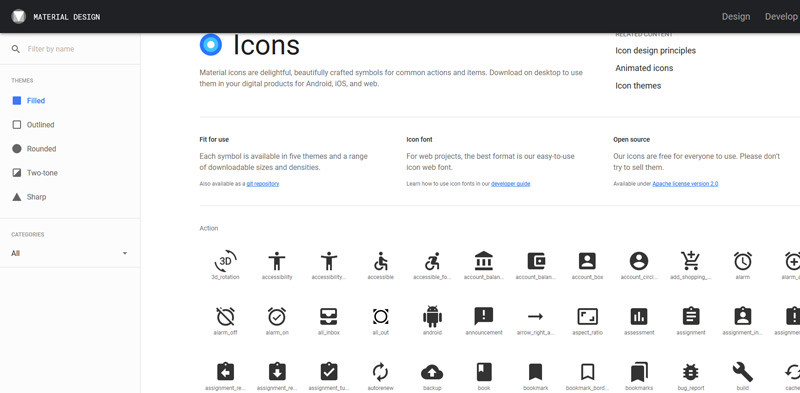Click the MATERIAL DESIGN header title

pos(67,17)
